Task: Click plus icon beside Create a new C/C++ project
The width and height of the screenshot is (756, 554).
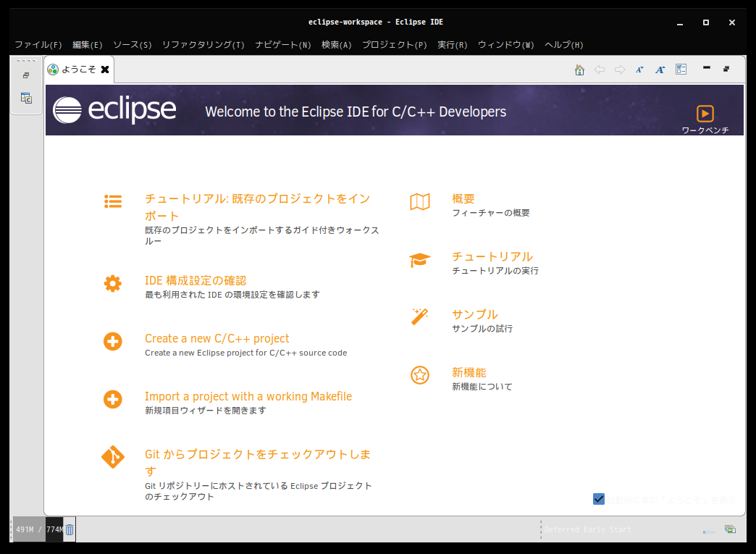Action: click(113, 341)
